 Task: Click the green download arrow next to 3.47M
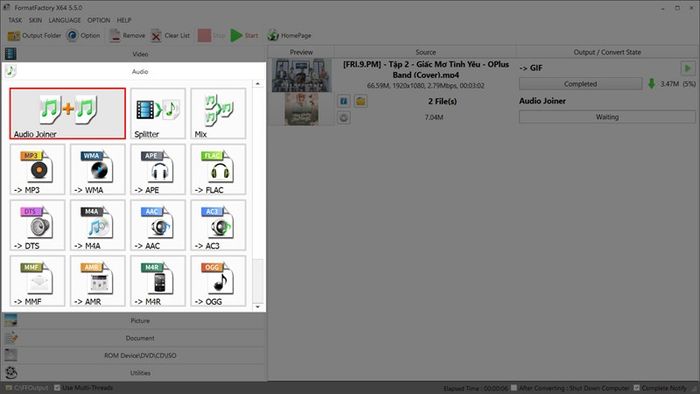[x=651, y=83]
